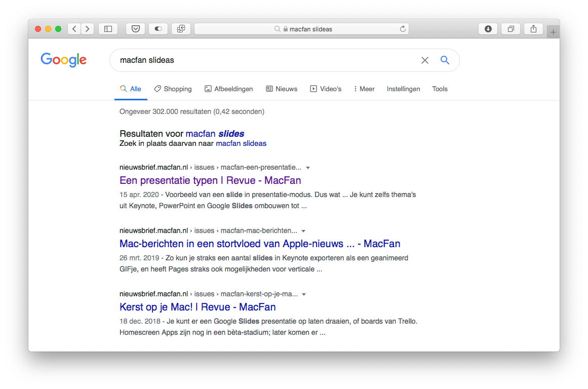588x389 pixels.
Task: Open the Meer menu
Action: click(364, 89)
